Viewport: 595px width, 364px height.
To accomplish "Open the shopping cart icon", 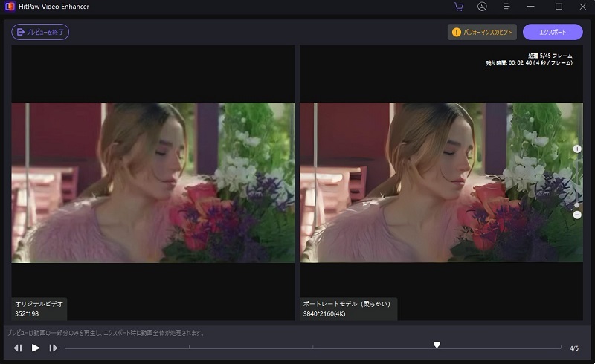I will (458, 7).
